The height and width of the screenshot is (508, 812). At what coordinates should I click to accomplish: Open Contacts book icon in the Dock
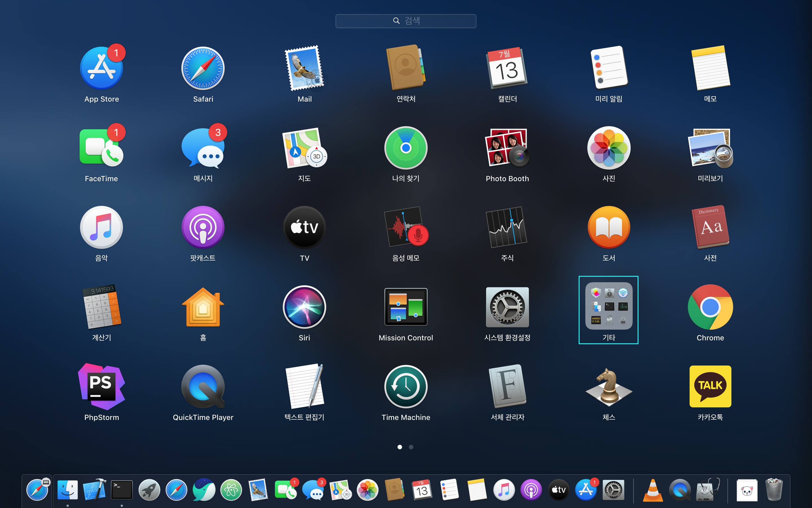(395, 490)
